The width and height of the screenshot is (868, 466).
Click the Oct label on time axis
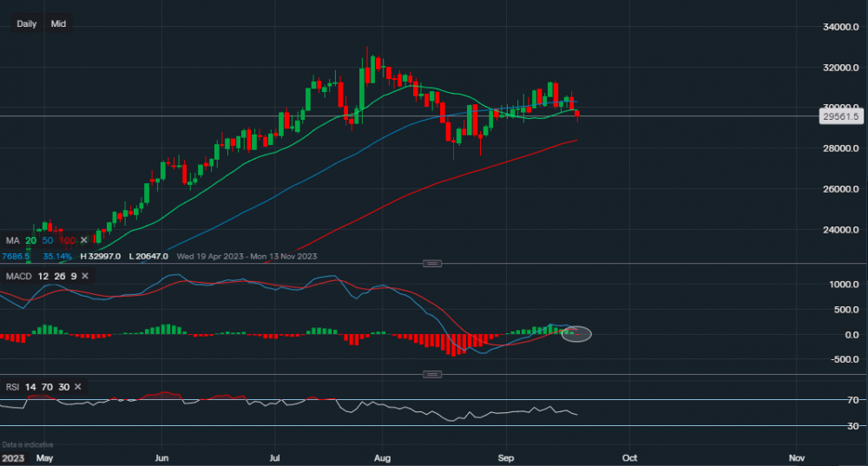(x=630, y=456)
